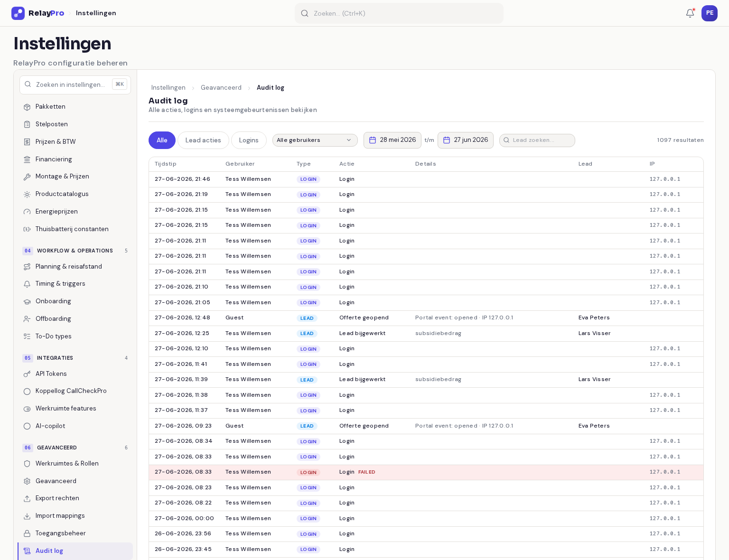Click the 26-06-2026, 23:56 timestamp

[183, 534]
